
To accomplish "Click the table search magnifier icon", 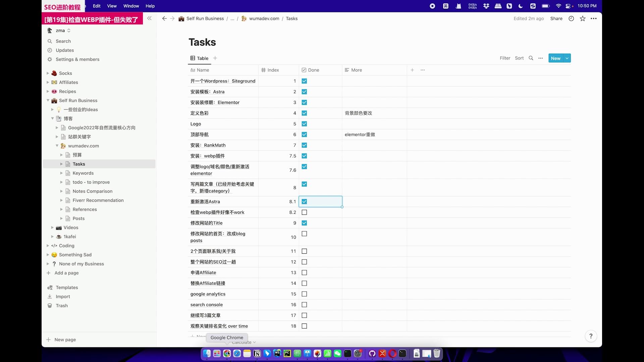I will click(x=531, y=58).
